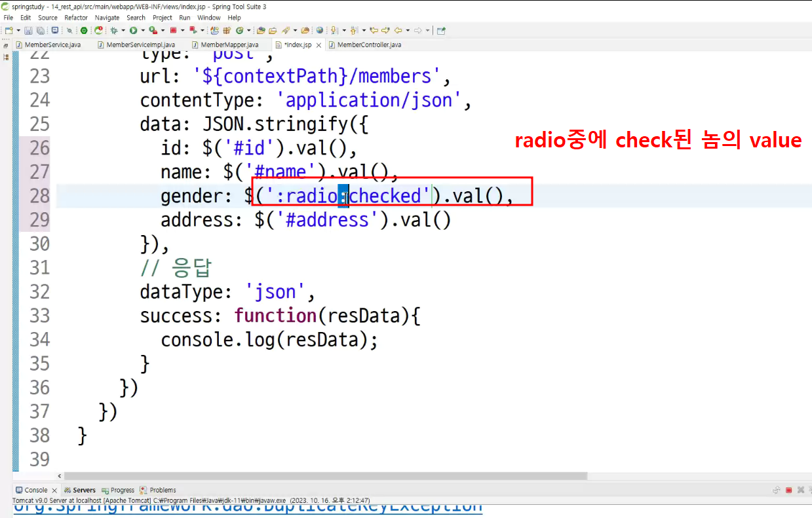Click the Forward navigation arrow icon
The height and width of the screenshot is (518, 812).
[417, 30]
